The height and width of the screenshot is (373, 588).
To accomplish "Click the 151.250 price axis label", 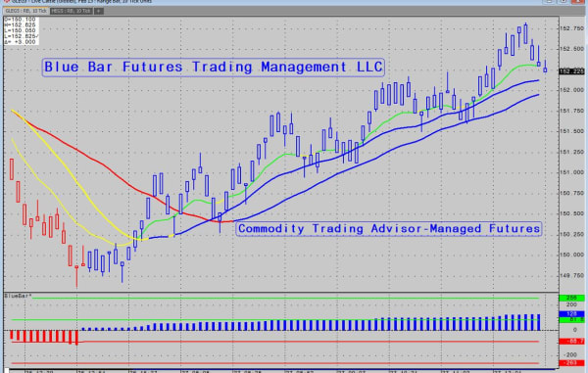I will click(571, 152).
